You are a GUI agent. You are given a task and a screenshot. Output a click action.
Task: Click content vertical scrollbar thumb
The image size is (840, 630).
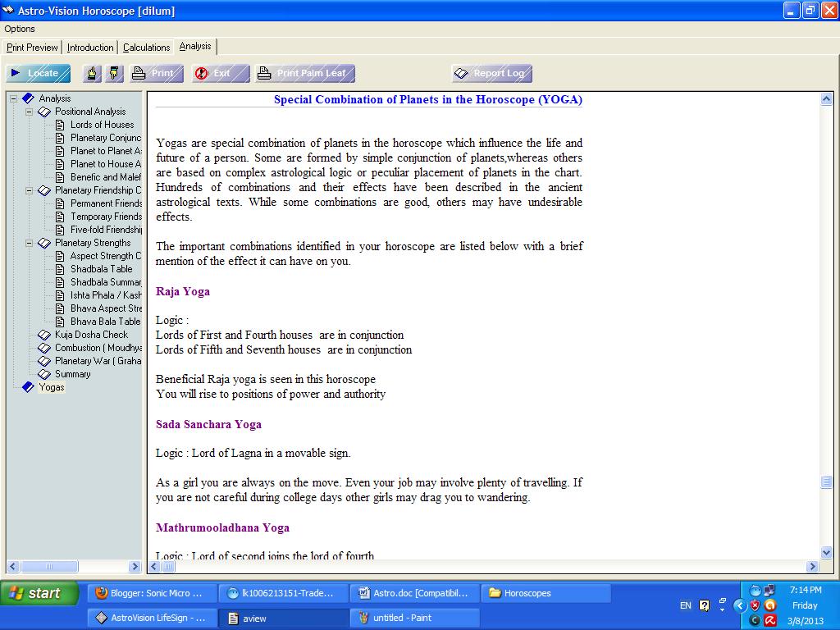pyautogui.click(x=826, y=482)
